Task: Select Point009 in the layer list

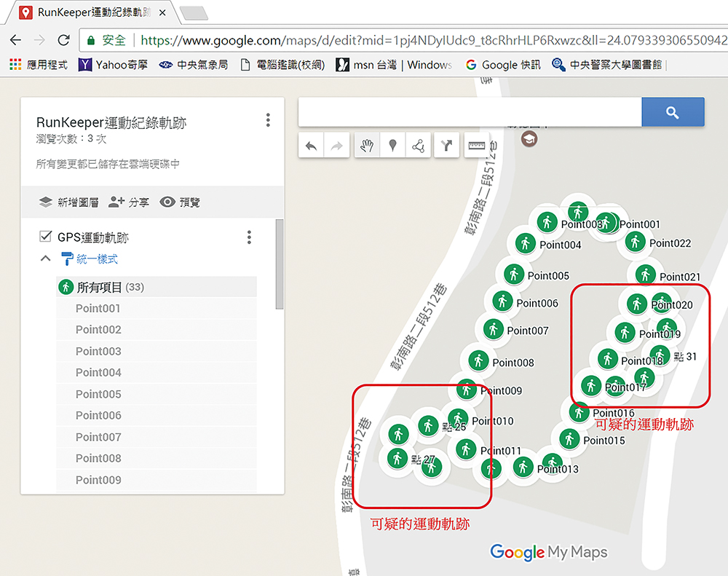Action: tap(157, 480)
